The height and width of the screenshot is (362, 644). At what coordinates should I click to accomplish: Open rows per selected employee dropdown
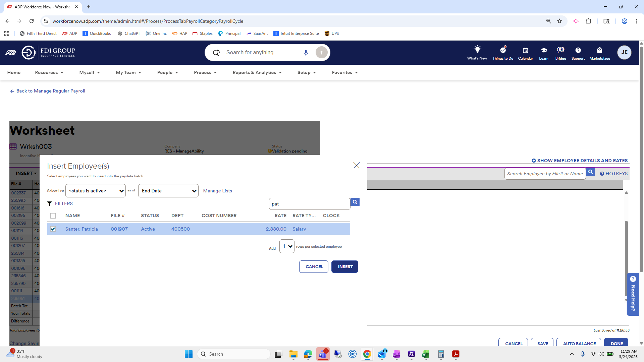point(287,246)
